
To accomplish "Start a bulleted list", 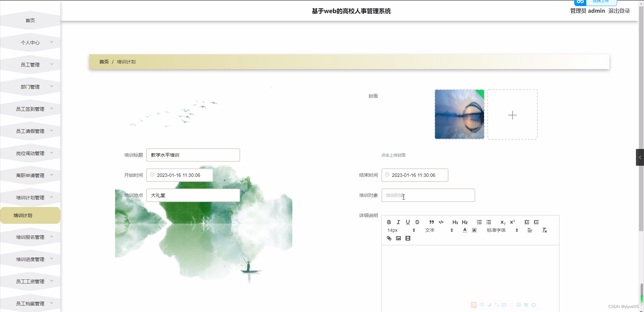I will tap(489, 222).
